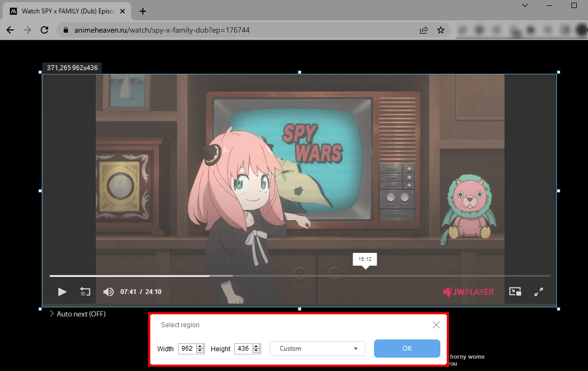Image resolution: width=588 pixels, height=371 pixels.
Task: Click the 07:41 / 24:10 time display
Action: (141, 291)
